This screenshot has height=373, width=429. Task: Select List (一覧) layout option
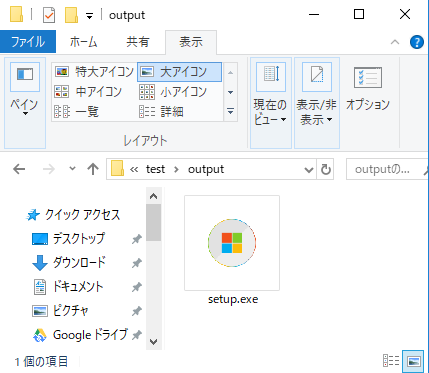pyautogui.click(x=77, y=111)
